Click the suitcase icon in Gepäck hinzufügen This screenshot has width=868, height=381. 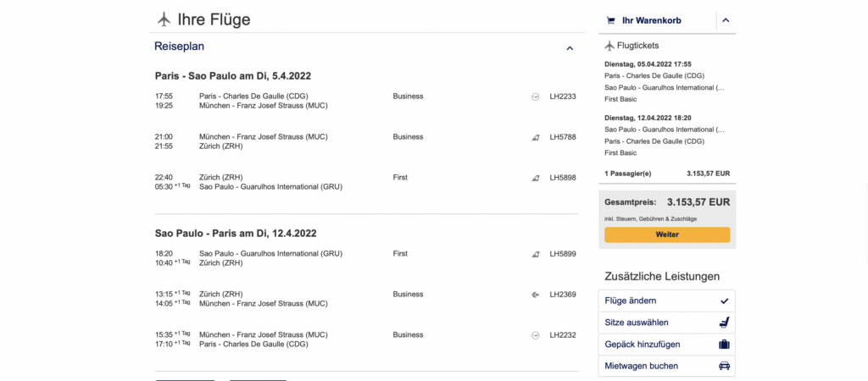point(723,345)
